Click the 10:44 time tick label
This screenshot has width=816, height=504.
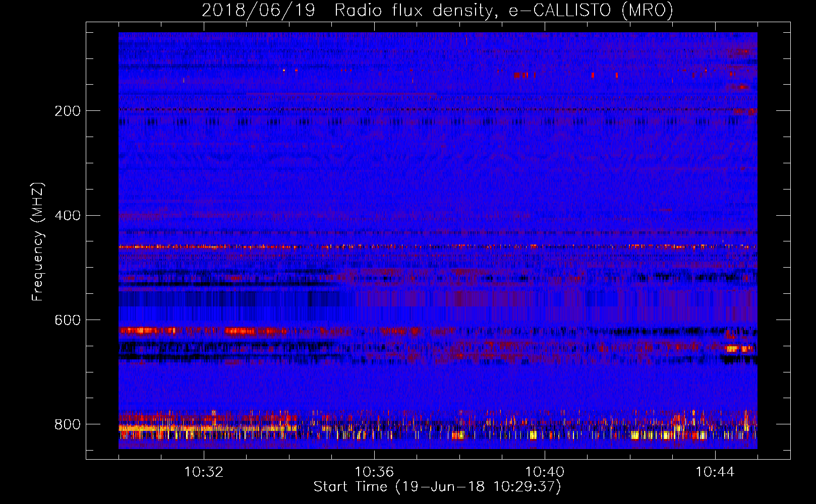click(x=715, y=472)
